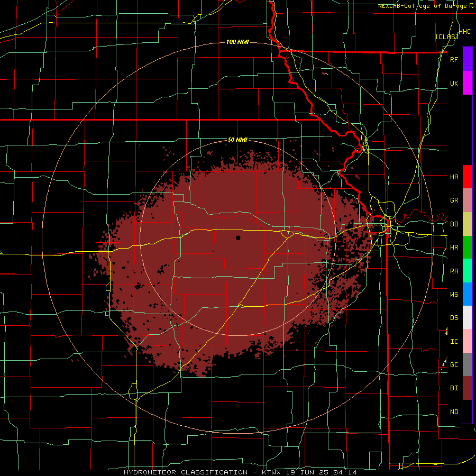
Task: Click the radar site center dot
Action: click(238, 237)
